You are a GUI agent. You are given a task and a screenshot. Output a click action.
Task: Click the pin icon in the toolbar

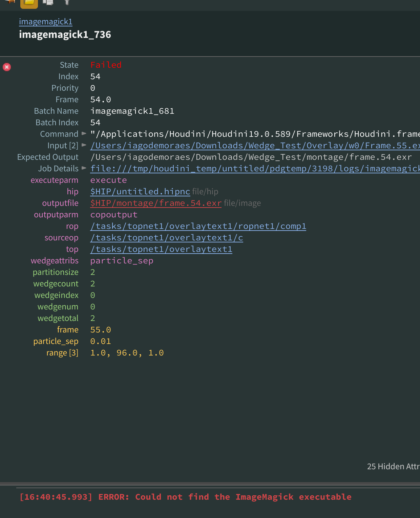pyautogui.click(x=67, y=2)
